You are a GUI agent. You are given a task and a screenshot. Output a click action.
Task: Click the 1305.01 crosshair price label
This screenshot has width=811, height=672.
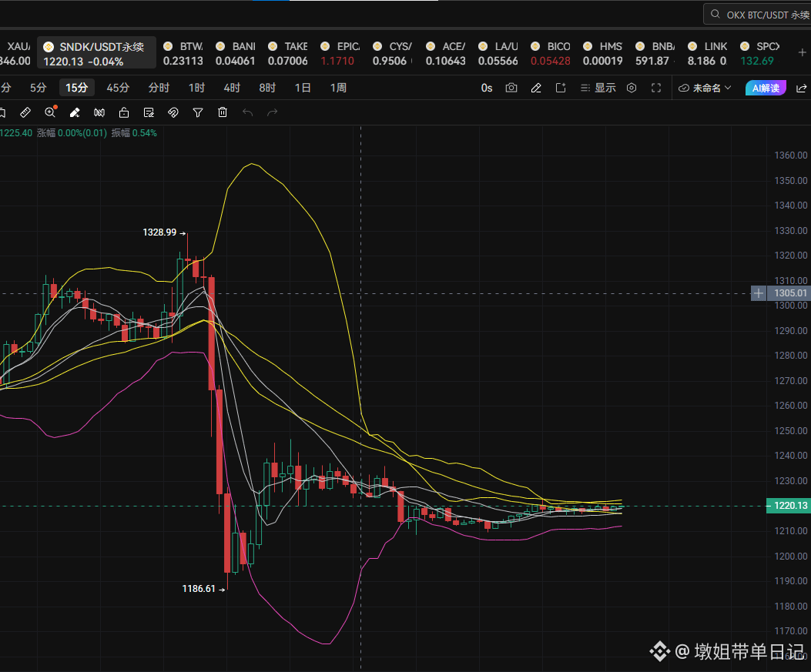click(788, 293)
